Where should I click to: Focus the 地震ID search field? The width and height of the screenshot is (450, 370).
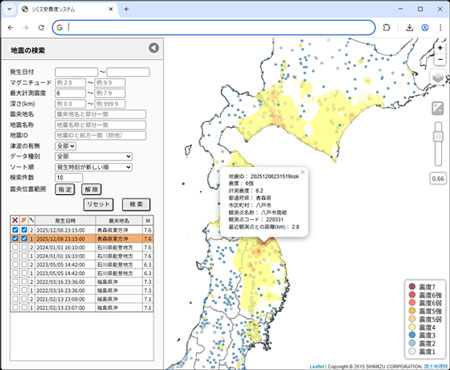click(x=100, y=135)
